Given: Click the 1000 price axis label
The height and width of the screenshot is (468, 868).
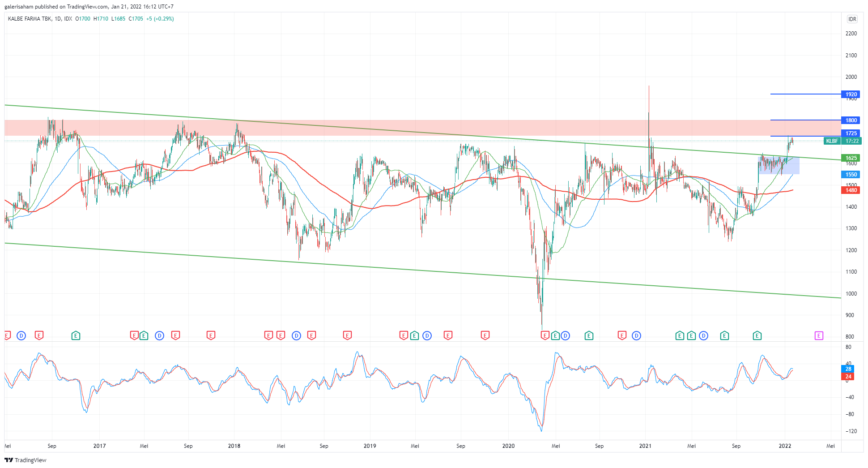Looking at the screenshot, I should pos(851,294).
